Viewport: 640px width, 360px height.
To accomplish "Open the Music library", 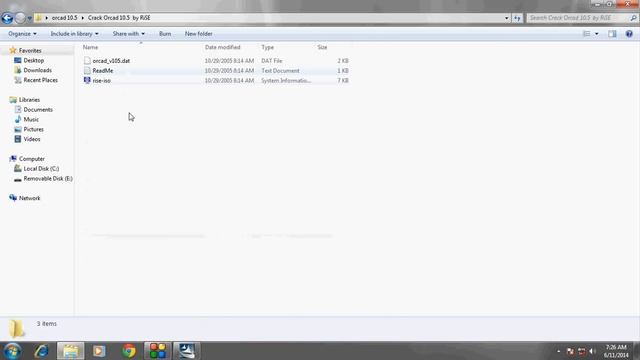I will coord(31,119).
